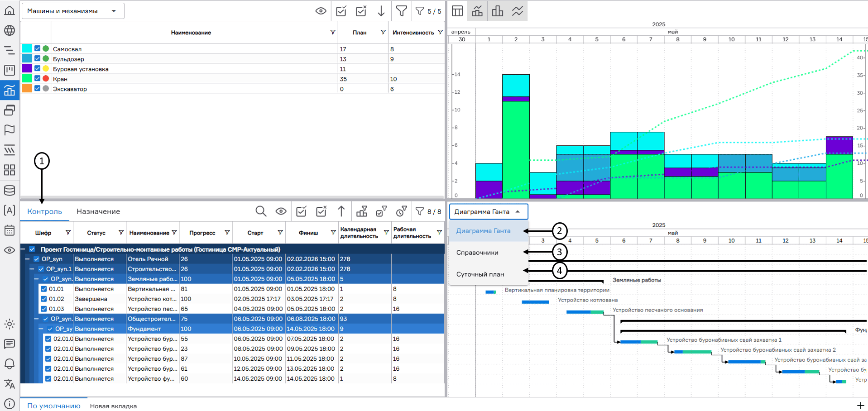
Task: Click the search magnifier in tasks toolbar
Action: [x=261, y=211]
